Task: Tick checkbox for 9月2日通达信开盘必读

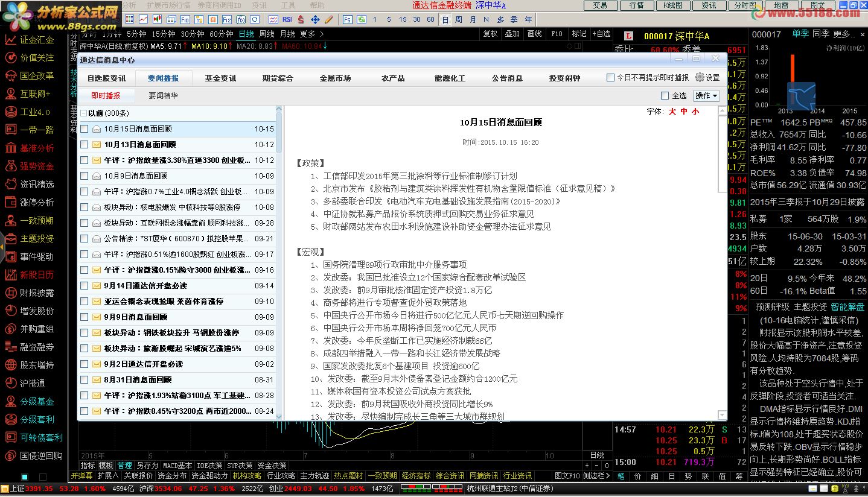Action: click(x=84, y=364)
